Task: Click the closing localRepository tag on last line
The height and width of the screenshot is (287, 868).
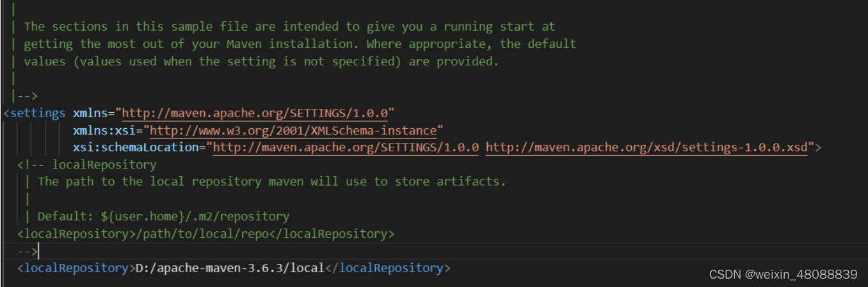Action: click(388, 268)
